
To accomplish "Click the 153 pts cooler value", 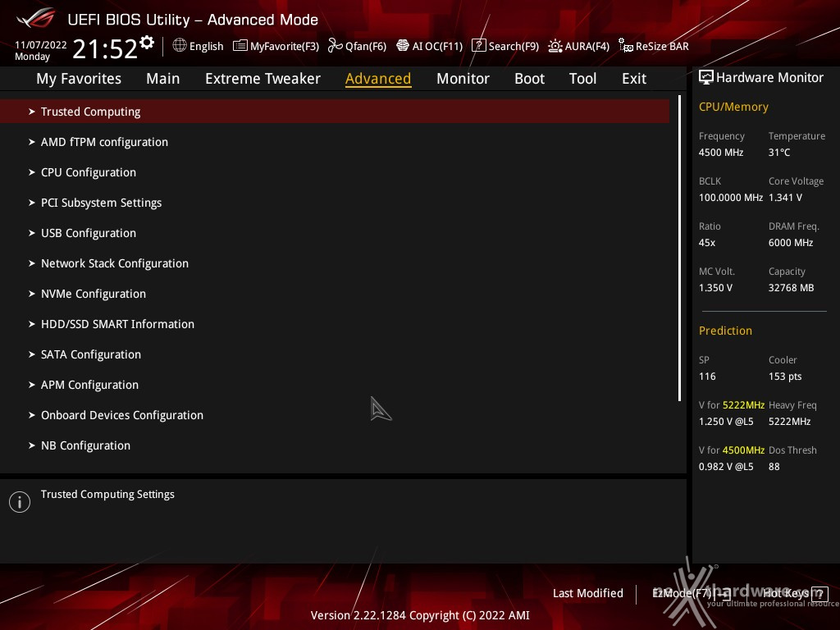I will pyautogui.click(x=785, y=377).
